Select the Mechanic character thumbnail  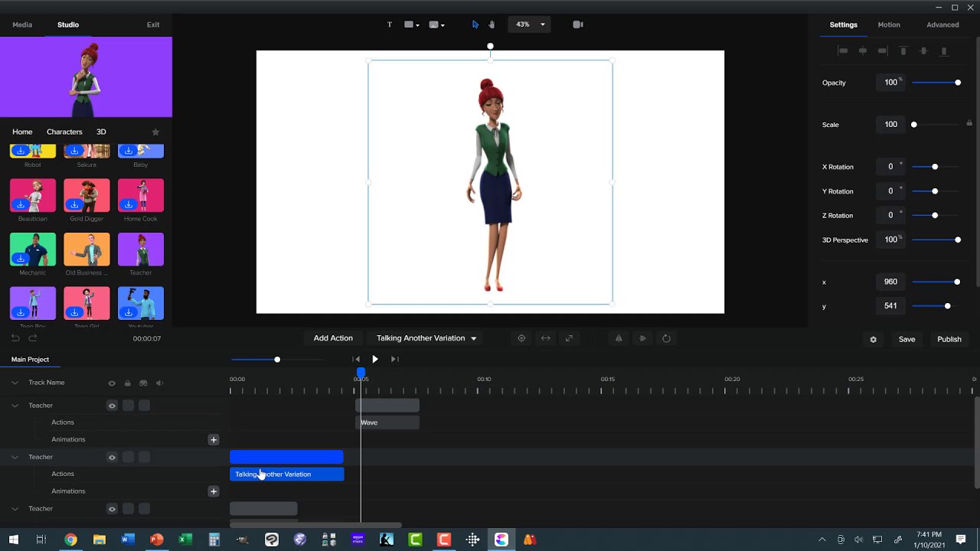click(x=33, y=249)
